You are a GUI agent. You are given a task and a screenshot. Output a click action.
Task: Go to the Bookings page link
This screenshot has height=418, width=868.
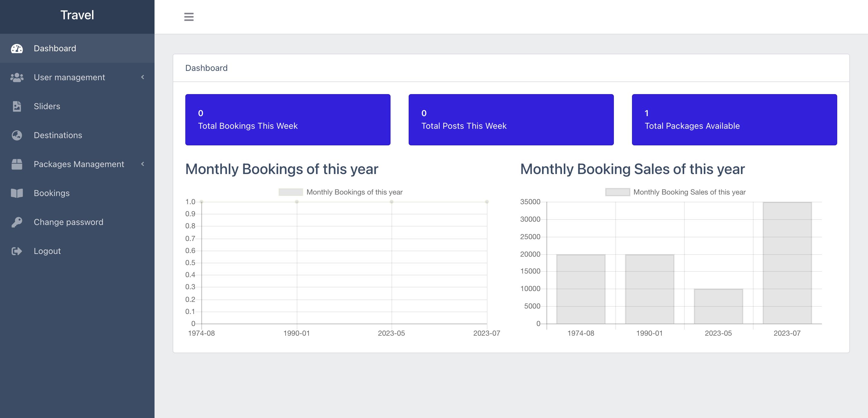(52, 193)
